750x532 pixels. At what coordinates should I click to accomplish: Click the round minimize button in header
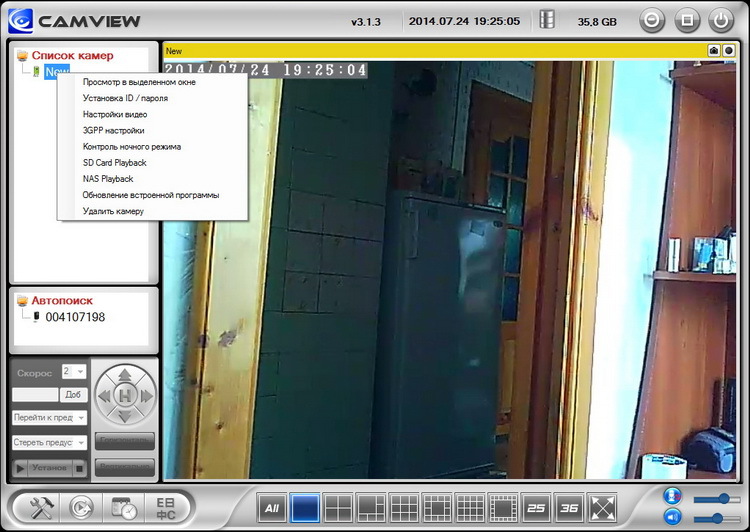pyautogui.click(x=652, y=21)
